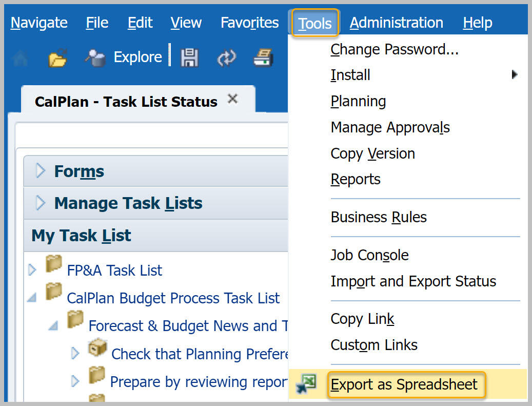Expand the FP&A Task List node
The image size is (532, 406).
pos(32,270)
